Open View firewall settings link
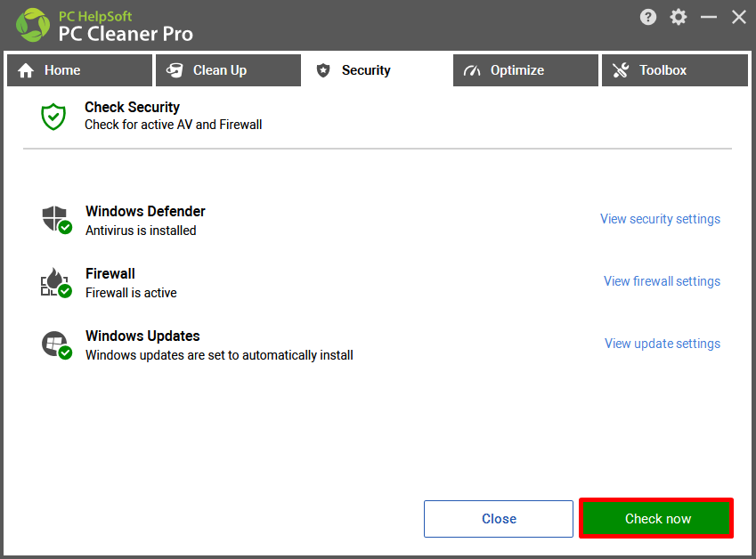Viewport: 756px width, 559px height. pos(662,281)
